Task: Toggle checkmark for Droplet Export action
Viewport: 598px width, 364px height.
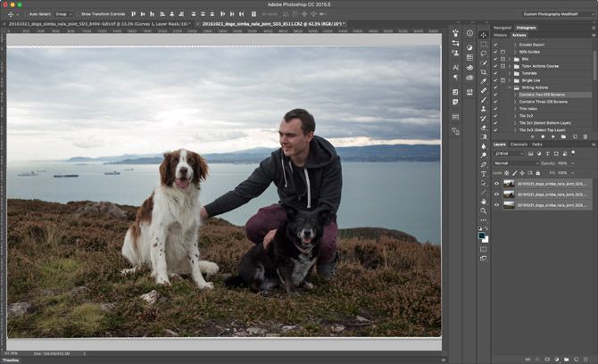Action: click(495, 45)
